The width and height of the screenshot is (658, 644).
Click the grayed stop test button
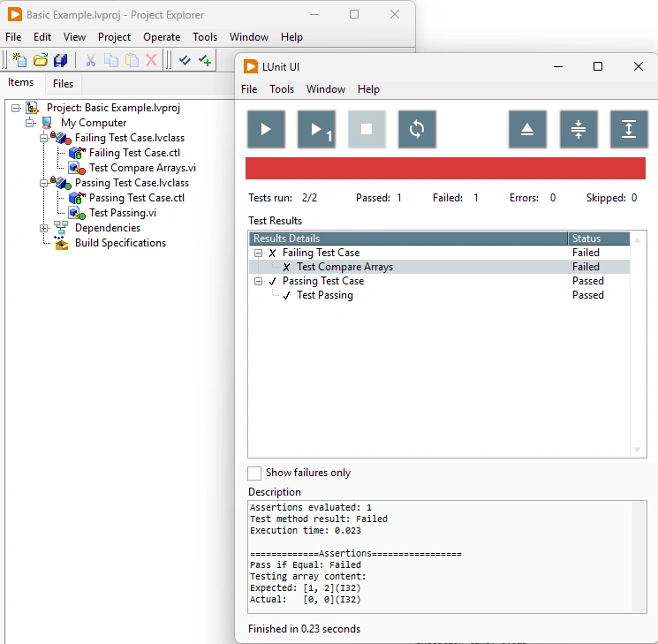click(x=367, y=129)
